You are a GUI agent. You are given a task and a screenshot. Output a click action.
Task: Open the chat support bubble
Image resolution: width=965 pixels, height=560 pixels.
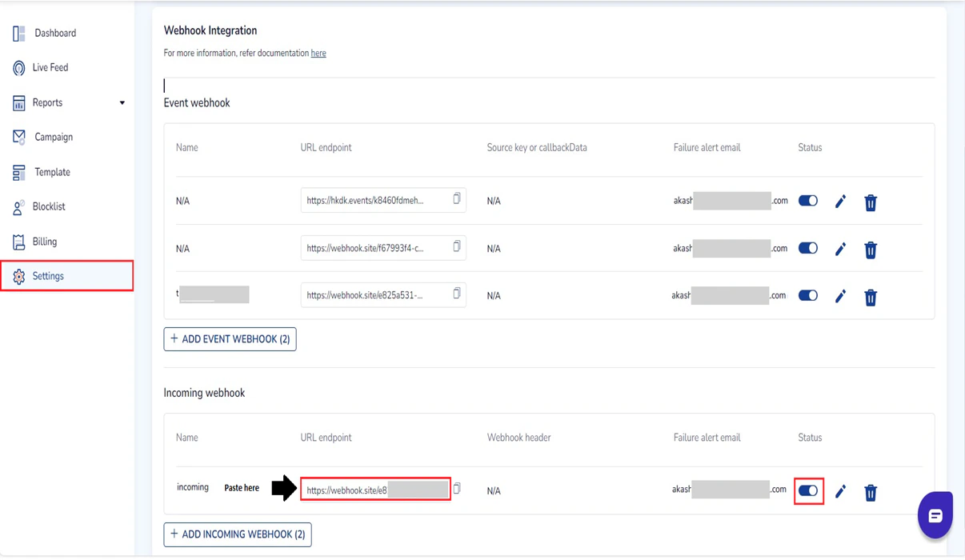(935, 514)
